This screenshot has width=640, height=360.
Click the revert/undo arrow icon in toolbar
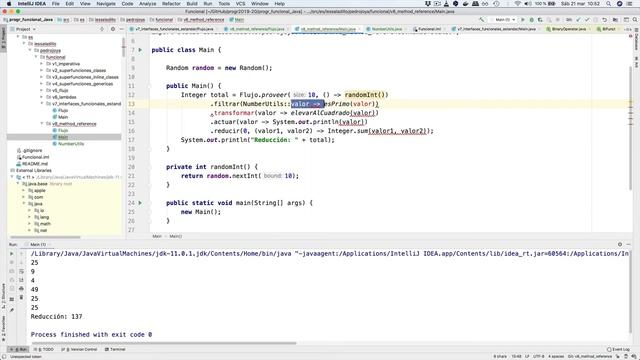[604, 20]
